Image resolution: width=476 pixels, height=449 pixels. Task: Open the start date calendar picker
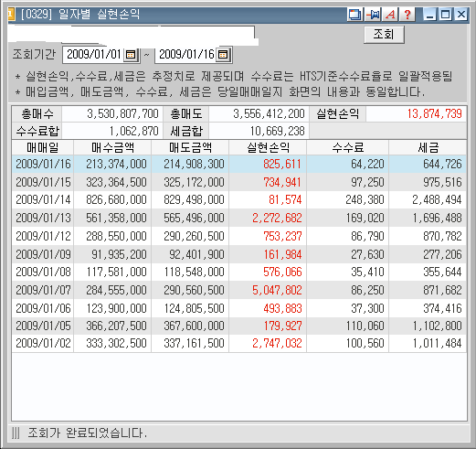coord(131,55)
